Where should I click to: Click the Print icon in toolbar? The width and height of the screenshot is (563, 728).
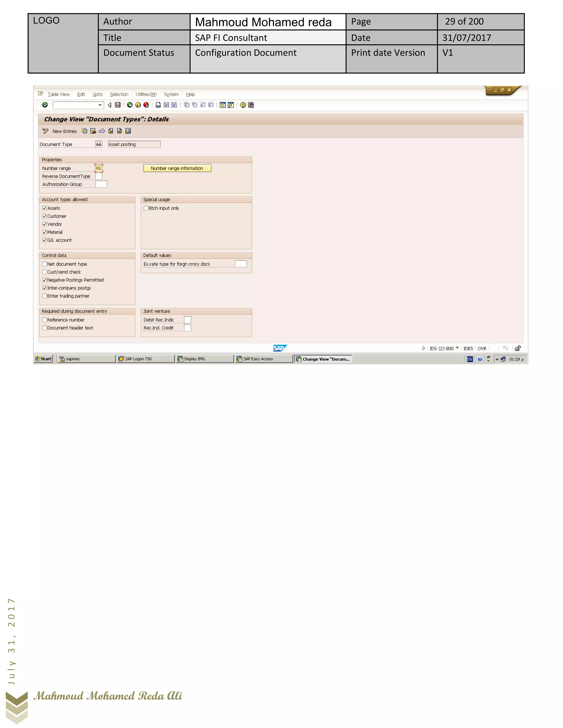(158, 105)
